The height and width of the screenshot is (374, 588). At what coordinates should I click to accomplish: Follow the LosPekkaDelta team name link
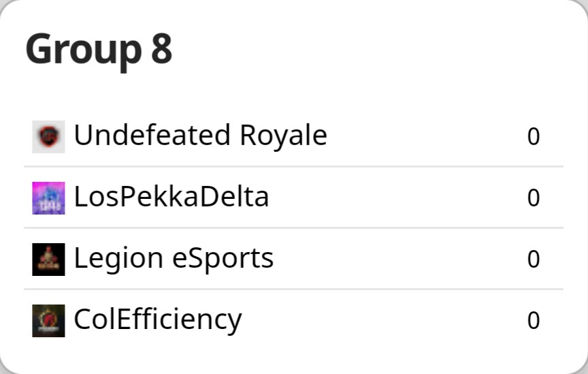171,197
